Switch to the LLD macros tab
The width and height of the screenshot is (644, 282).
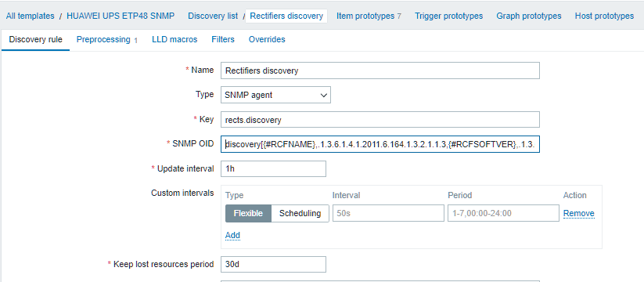point(174,39)
